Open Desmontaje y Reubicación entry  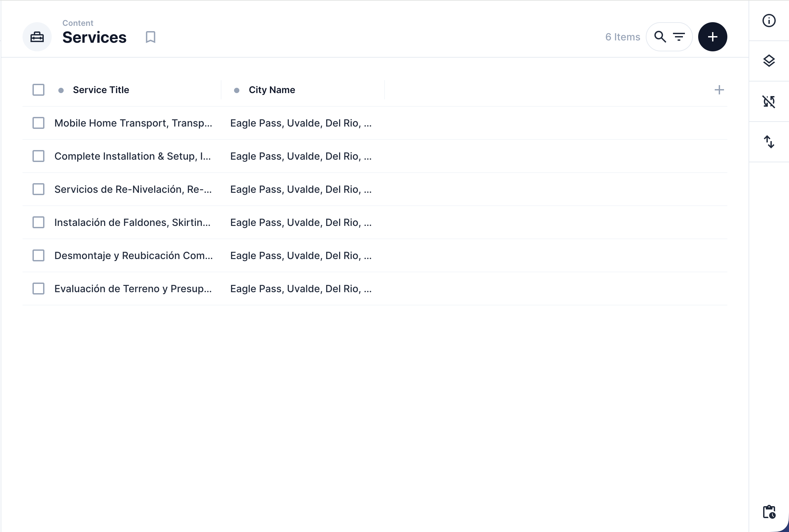[x=133, y=255]
